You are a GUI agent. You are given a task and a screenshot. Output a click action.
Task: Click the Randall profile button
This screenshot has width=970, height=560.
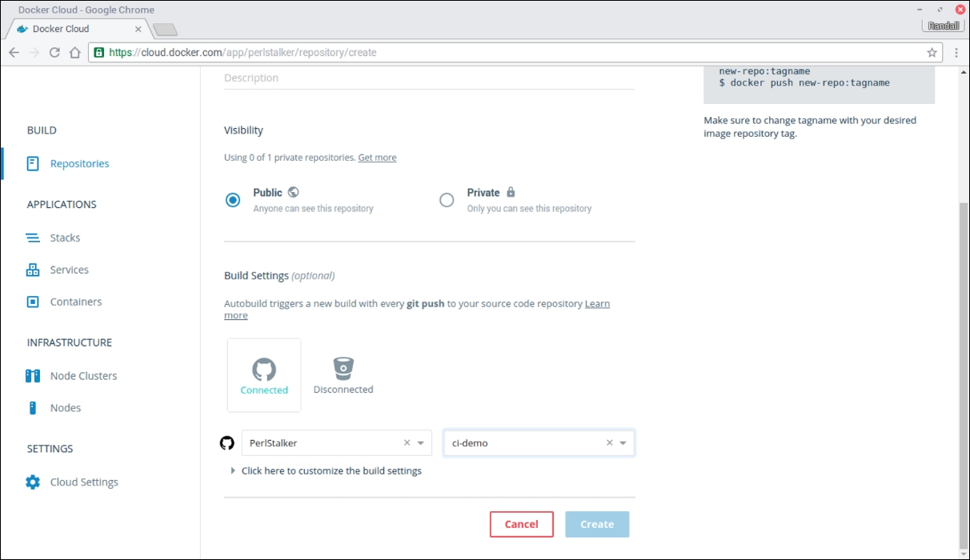pyautogui.click(x=944, y=26)
